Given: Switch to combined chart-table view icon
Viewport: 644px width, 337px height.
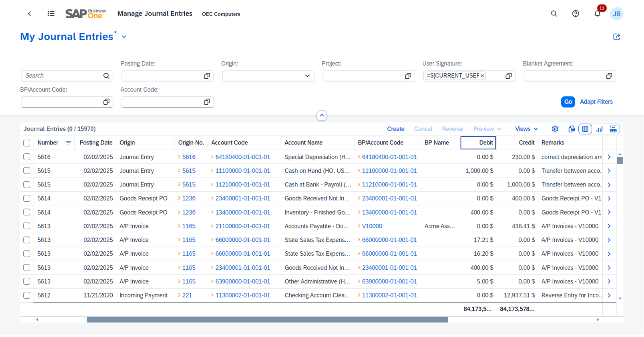Looking at the screenshot, I should pyautogui.click(x=613, y=129).
